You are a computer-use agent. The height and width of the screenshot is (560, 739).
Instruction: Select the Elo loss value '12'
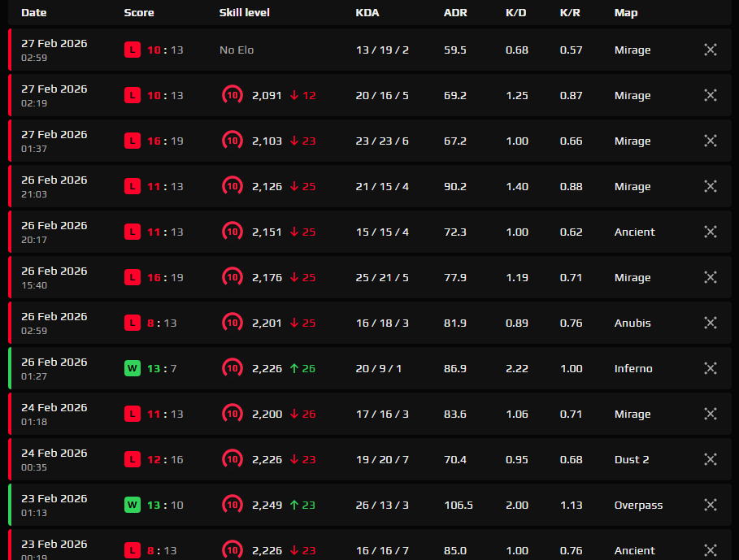point(309,95)
